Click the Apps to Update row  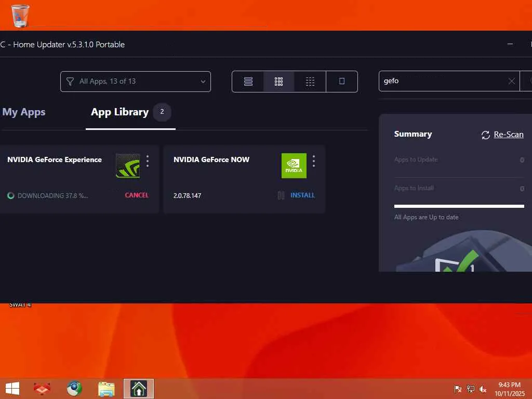[459, 159]
